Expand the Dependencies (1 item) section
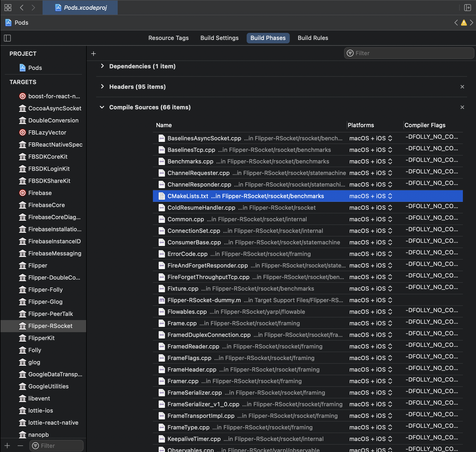Screen dimensions: 476x452 pos(102,66)
